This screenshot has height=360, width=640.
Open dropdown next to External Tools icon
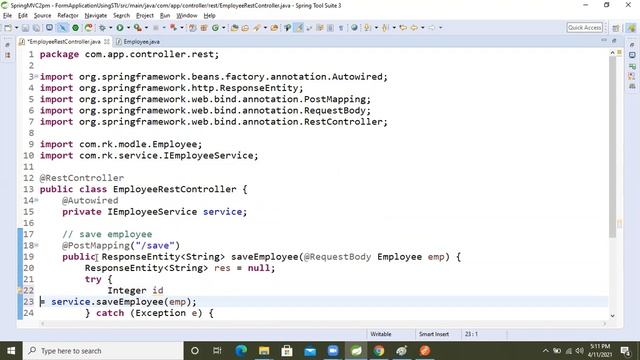[146, 28]
